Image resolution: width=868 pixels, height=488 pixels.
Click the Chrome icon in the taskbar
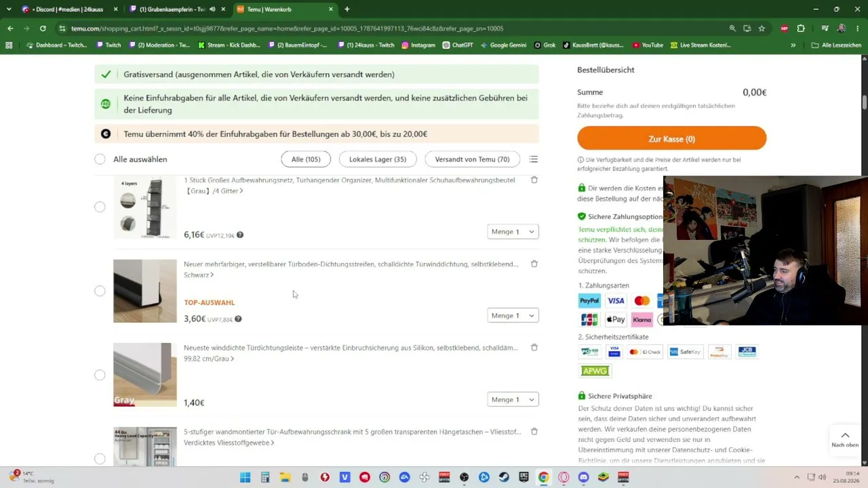544,477
